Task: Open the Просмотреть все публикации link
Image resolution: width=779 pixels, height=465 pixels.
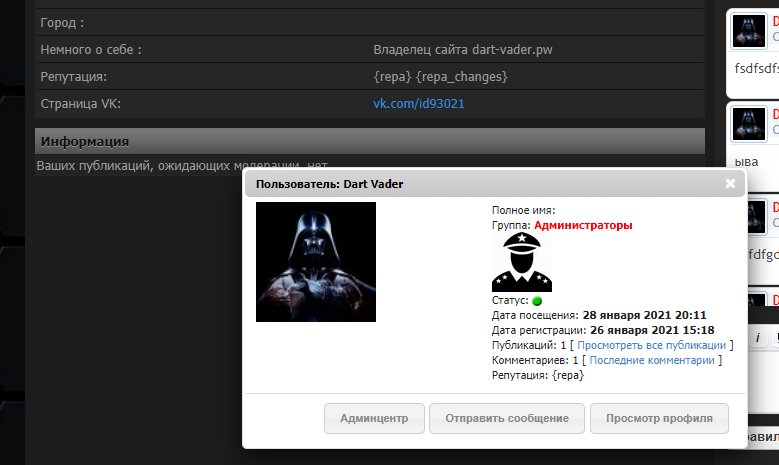Action: click(x=651, y=345)
